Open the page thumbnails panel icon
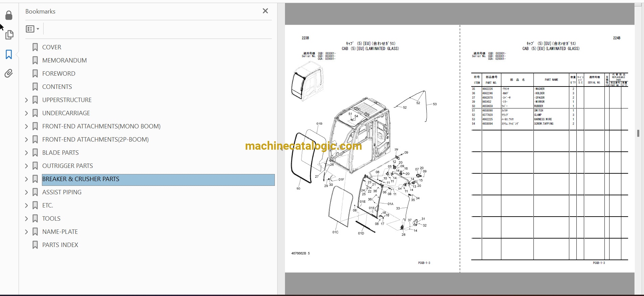The height and width of the screenshot is (296, 644). tap(9, 34)
